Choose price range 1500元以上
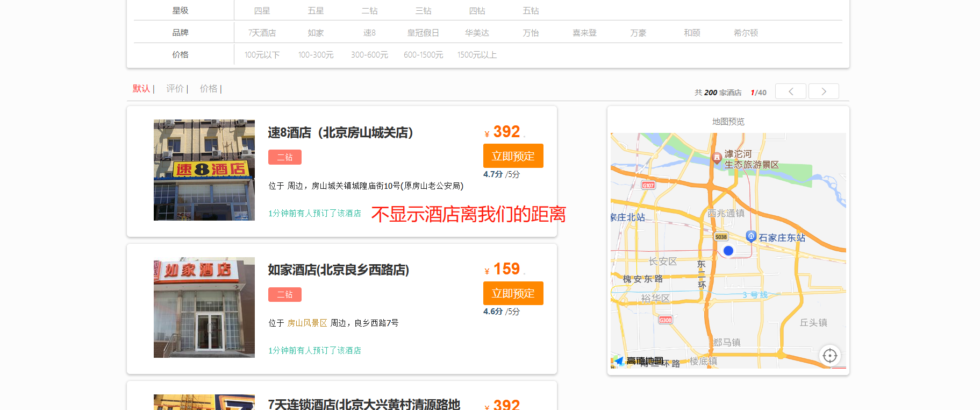This screenshot has width=980, height=410. click(477, 55)
